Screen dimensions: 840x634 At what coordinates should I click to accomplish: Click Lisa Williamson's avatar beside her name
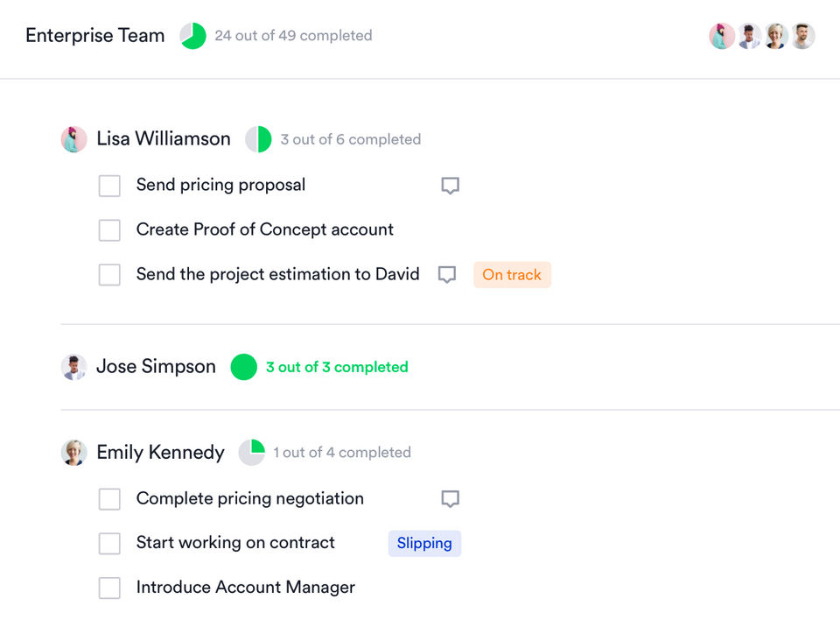pos(74,139)
